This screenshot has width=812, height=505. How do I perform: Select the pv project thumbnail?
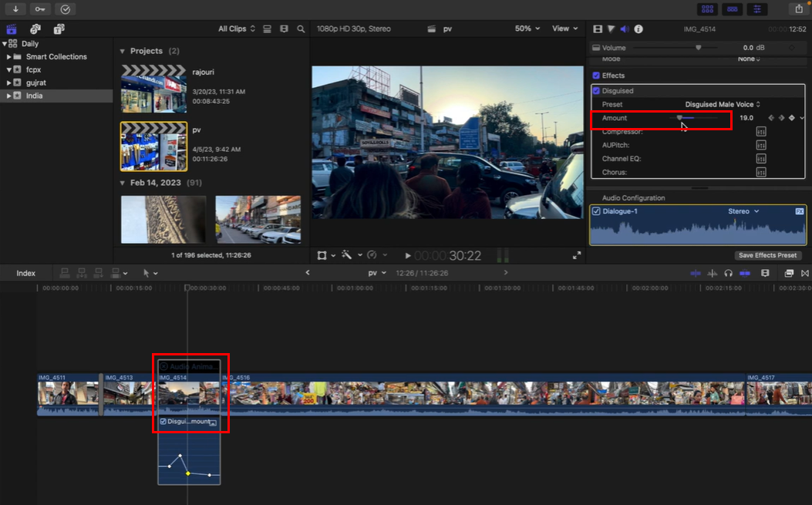pyautogui.click(x=153, y=146)
